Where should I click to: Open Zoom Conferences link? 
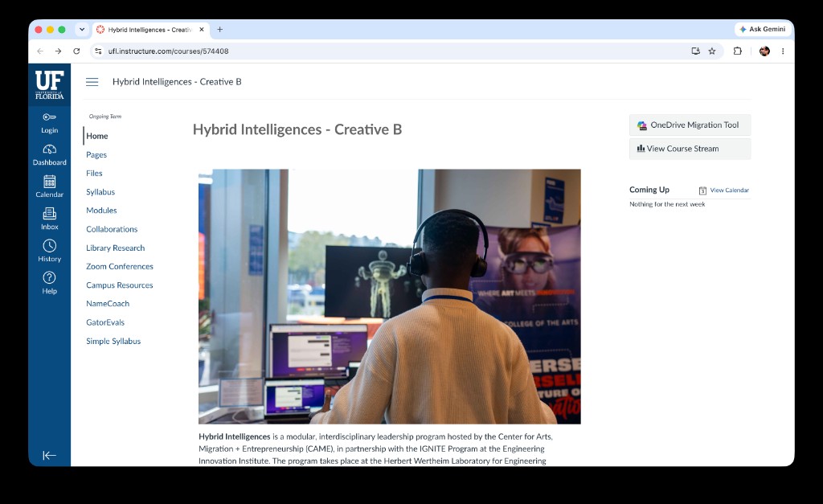120,267
